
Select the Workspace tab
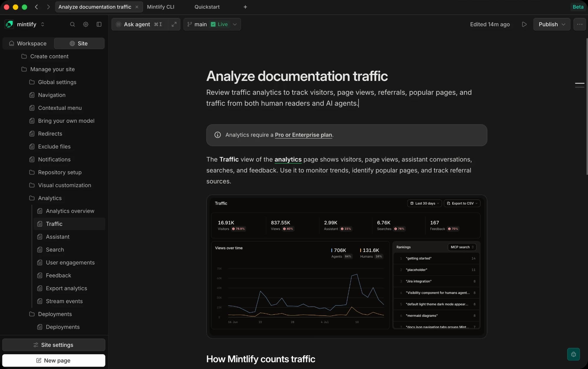[x=28, y=43]
